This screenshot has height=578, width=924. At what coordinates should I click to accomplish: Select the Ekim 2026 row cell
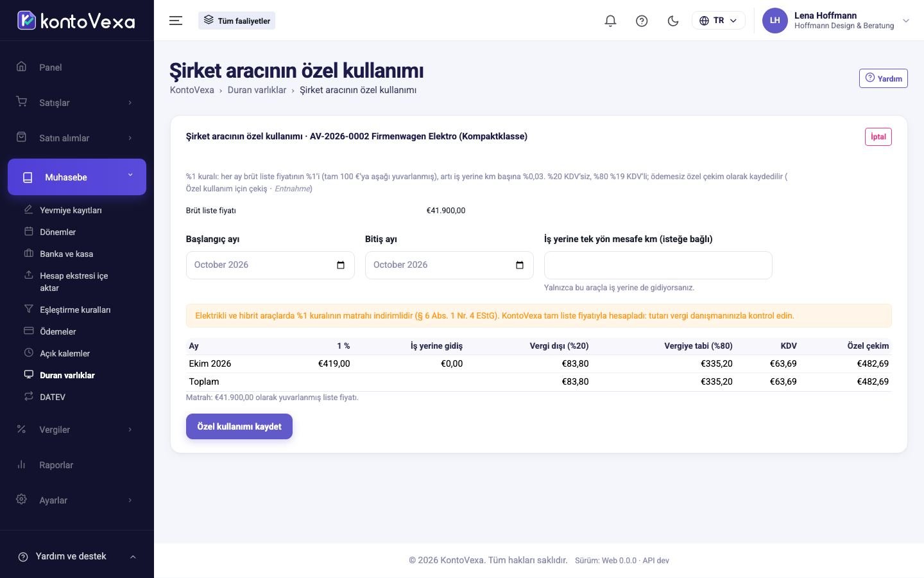(x=210, y=363)
